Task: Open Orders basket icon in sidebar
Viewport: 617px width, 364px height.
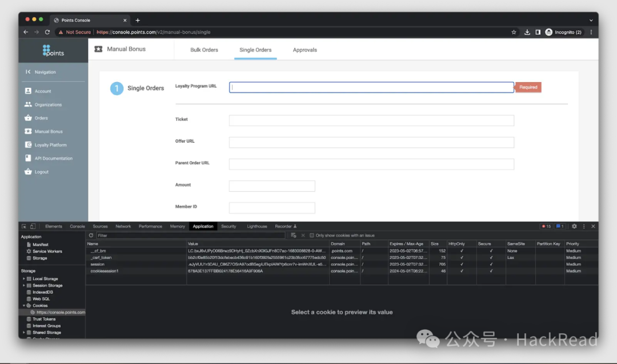Action: tap(28, 118)
